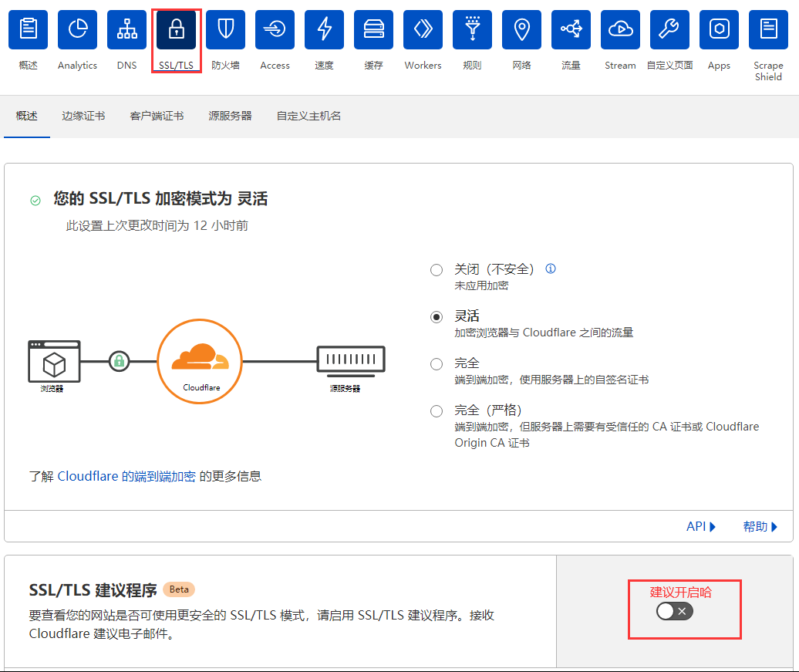Open the 防火墙 shield icon
799x672 pixels.
point(226,29)
